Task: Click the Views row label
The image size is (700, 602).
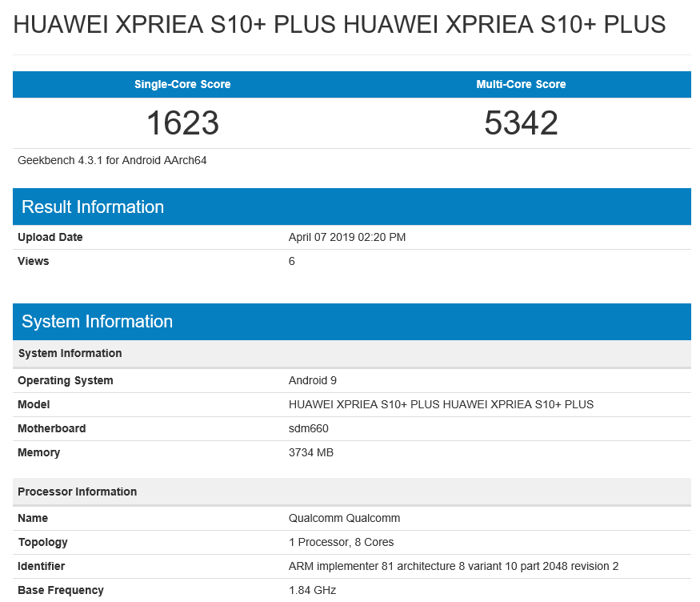Action: pyautogui.click(x=34, y=261)
